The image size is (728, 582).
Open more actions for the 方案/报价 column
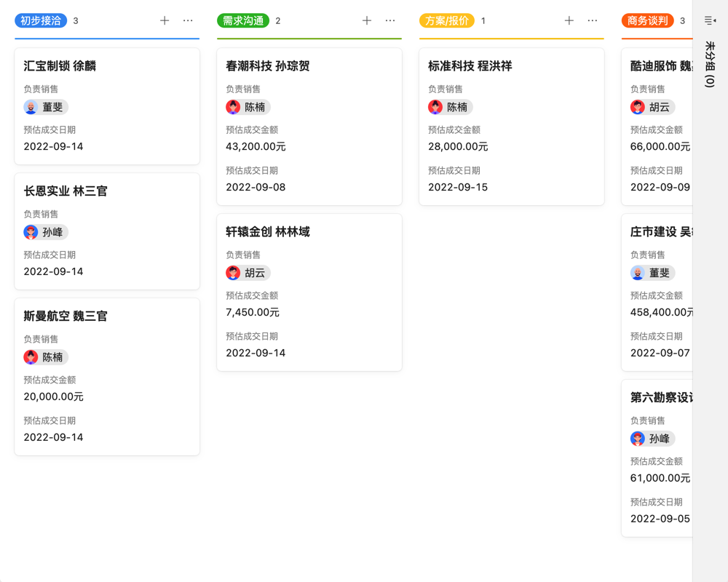point(592,21)
